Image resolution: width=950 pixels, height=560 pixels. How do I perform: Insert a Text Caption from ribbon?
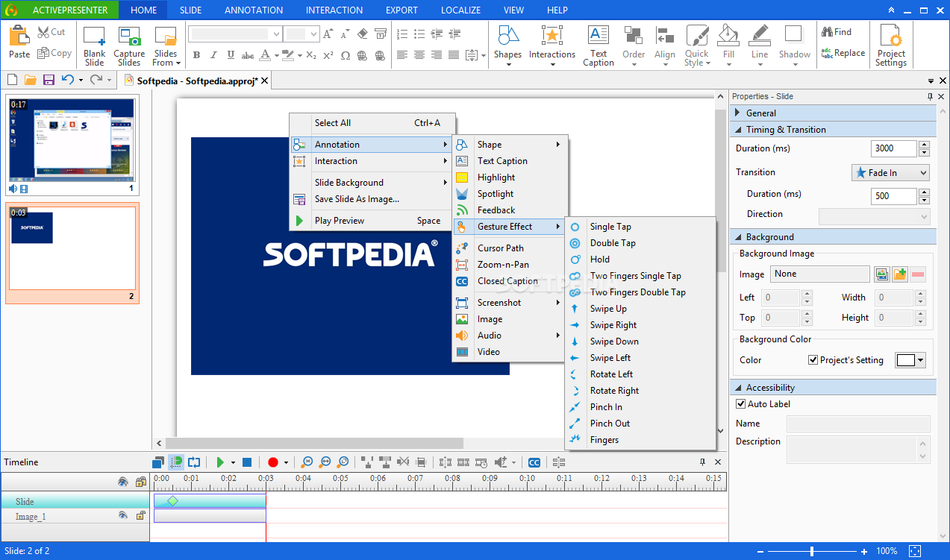(599, 46)
